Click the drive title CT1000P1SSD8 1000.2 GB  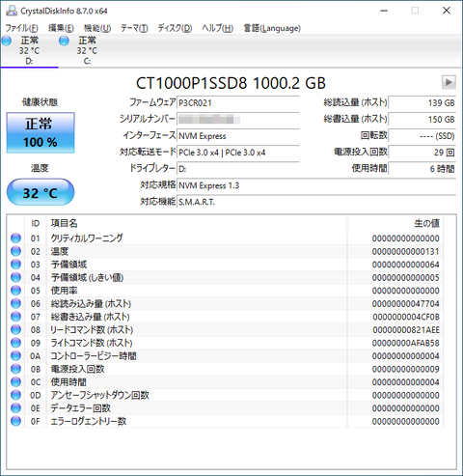[231, 83]
